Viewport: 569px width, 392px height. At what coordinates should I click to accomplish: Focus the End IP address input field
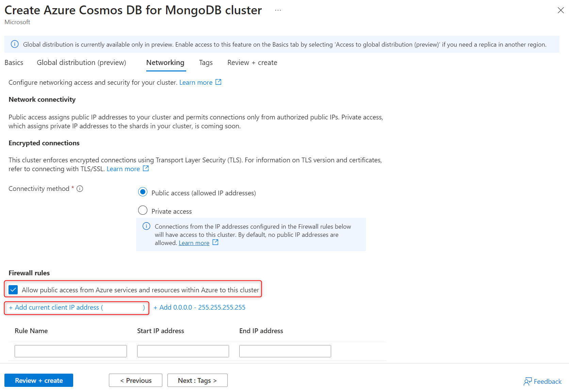[x=285, y=351]
